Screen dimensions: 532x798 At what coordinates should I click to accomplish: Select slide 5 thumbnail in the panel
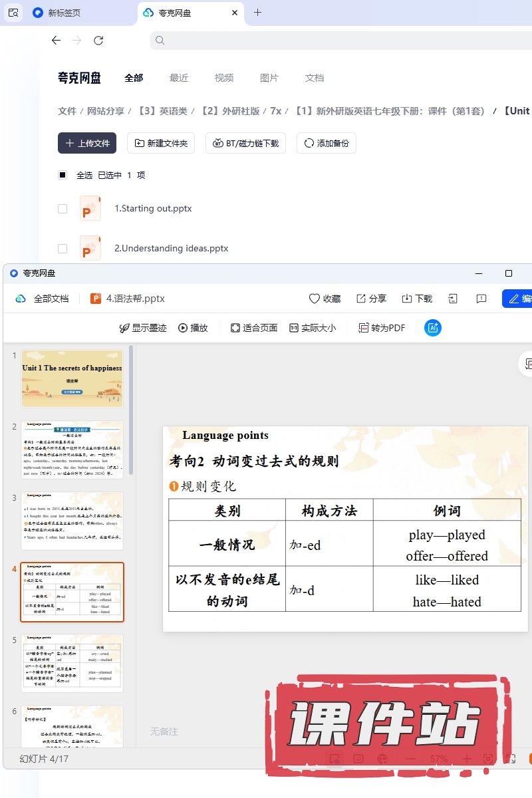click(x=72, y=663)
